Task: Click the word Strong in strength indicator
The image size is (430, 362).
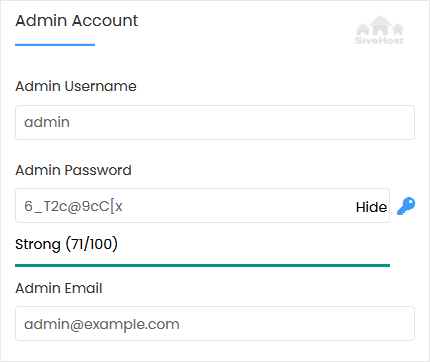Action: 38,245
